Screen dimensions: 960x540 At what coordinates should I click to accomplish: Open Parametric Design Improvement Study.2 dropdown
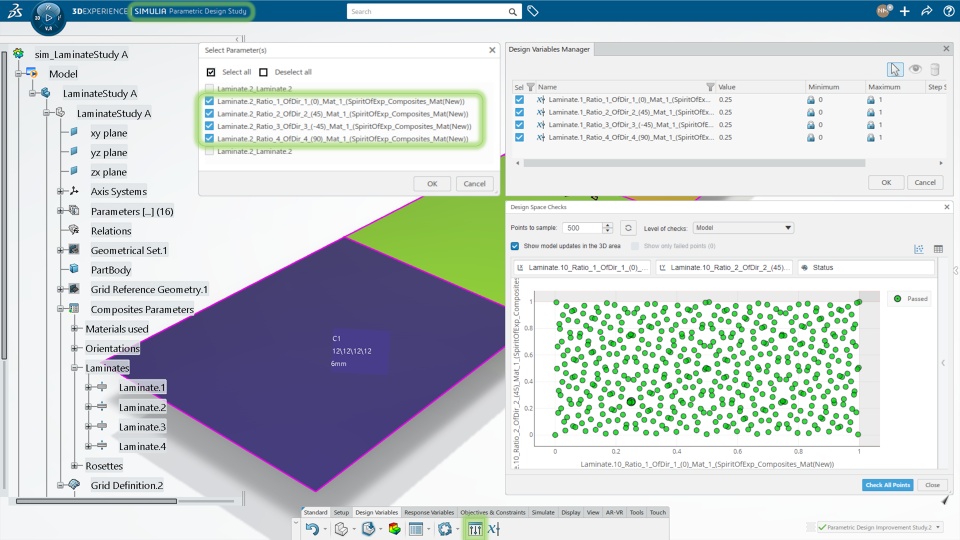point(938,527)
